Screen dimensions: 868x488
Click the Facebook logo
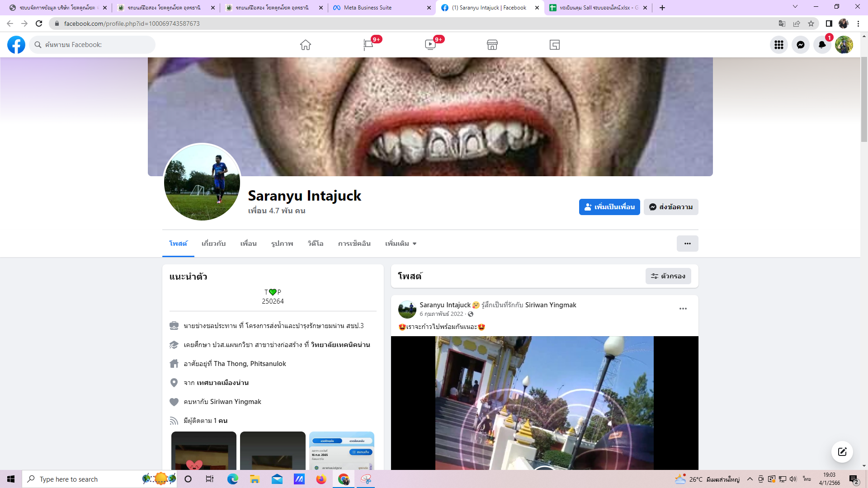16,45
